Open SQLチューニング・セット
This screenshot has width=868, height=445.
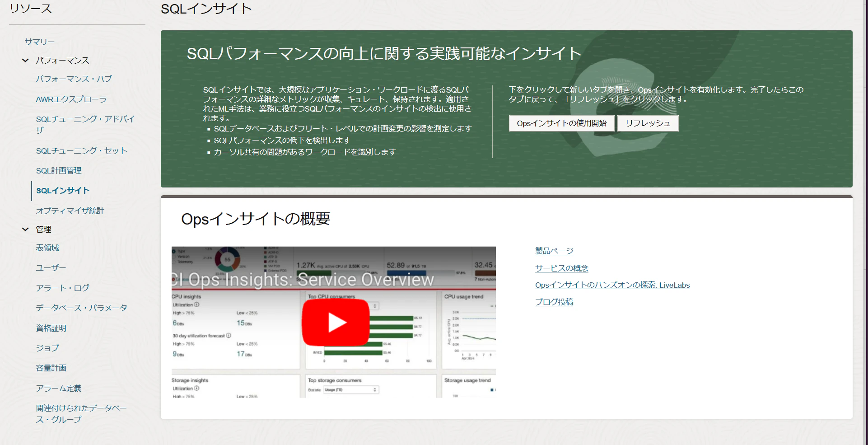[x=82, y=151]
